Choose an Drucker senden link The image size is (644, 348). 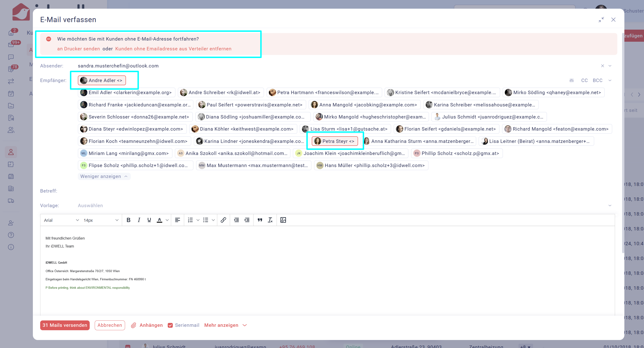tap(79, 49)
